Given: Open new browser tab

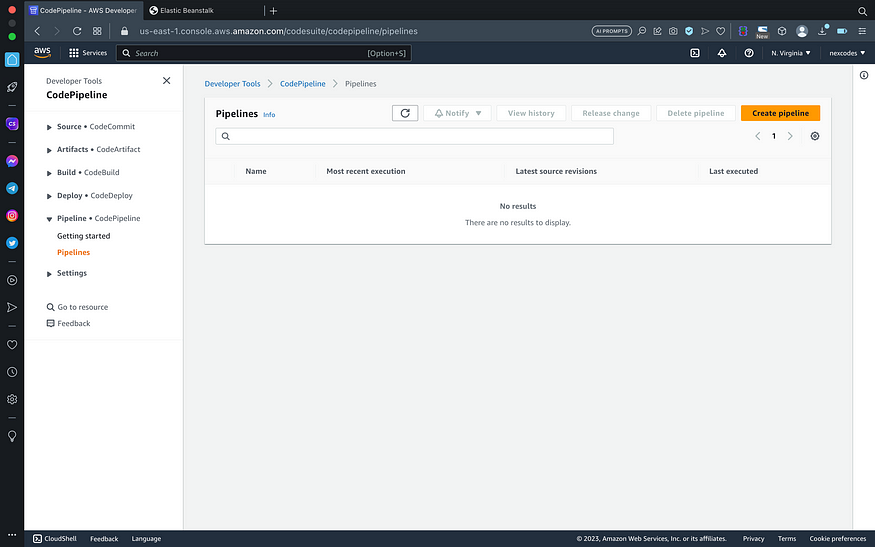Looking at the screenshot, I should pyautogui.click(x=273, y=11).
